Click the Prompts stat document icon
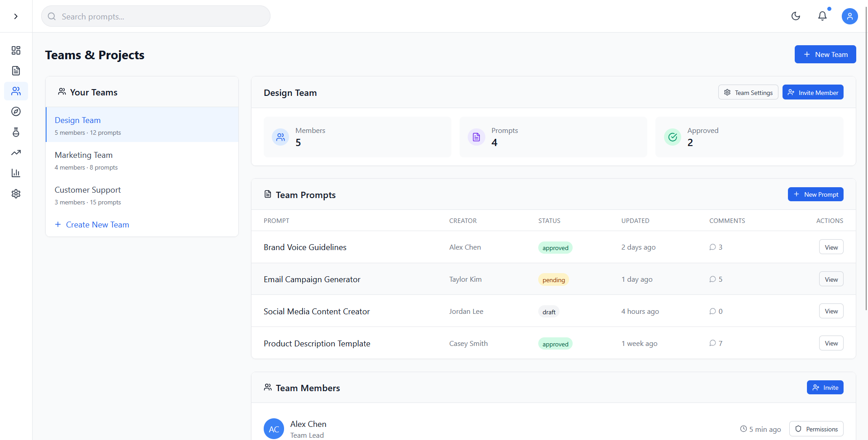This screenshot has width=868, height=440. point(476,137)
